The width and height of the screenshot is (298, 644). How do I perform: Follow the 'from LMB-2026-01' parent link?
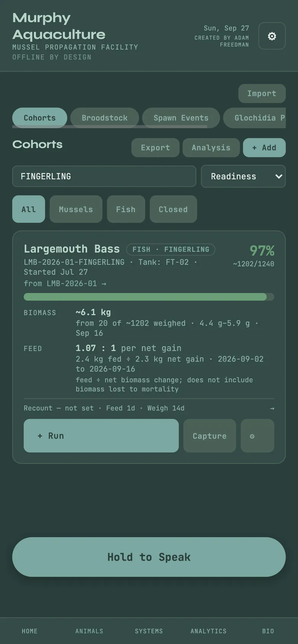[65, 283]
